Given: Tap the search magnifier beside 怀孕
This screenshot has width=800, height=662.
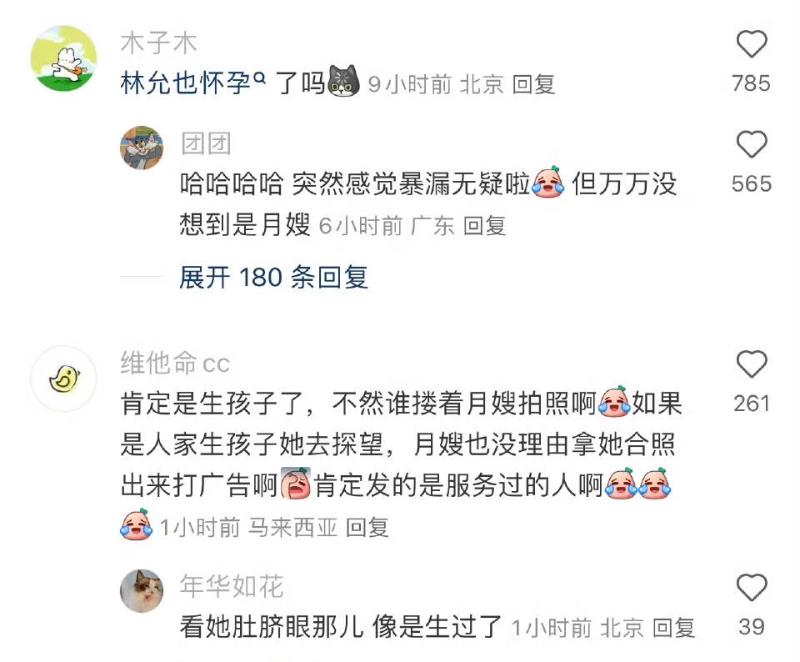Looking at the screenshot, I should pos(260,78).
